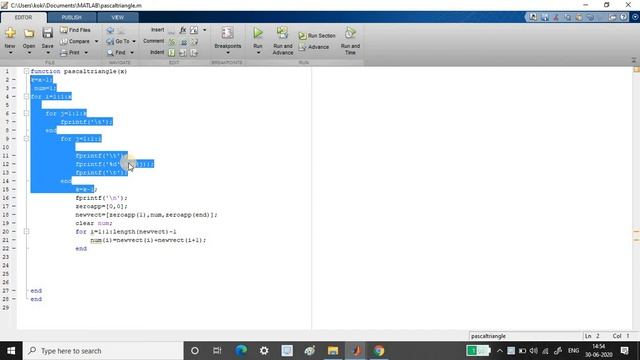
Task: Click the uncomment icon
Action: coord(183,42)
